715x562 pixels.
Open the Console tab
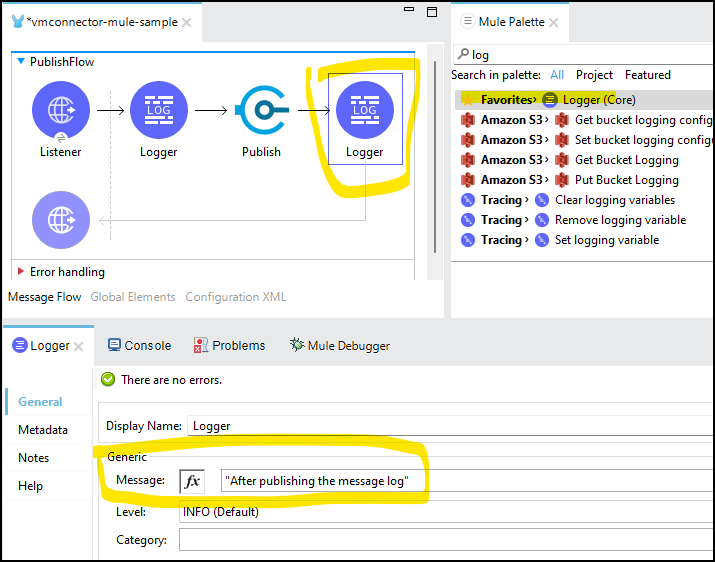tap(140, 346)
